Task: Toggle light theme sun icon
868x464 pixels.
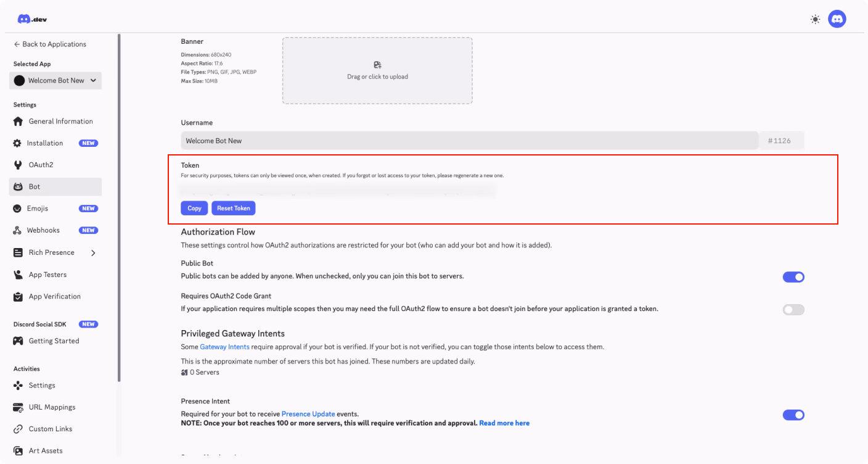Action: coord(816,19)
